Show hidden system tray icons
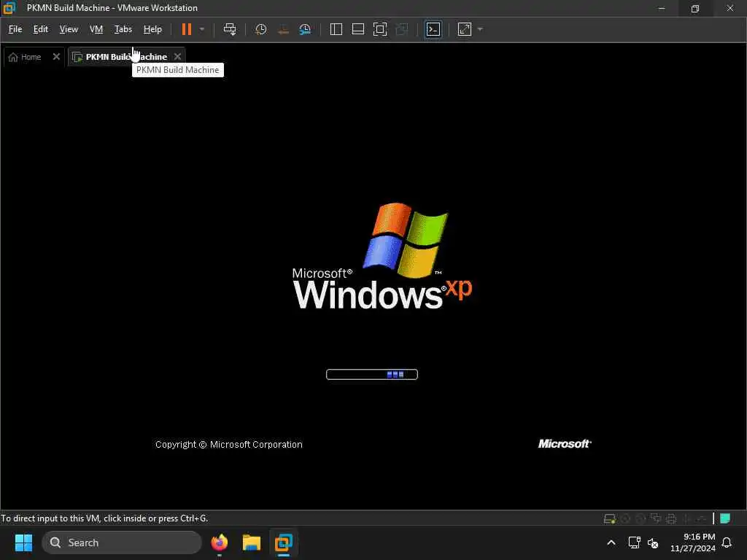Image resolution: width=747 pixels, height=560 pixels. pyautogui.click(x=611, y=542)
